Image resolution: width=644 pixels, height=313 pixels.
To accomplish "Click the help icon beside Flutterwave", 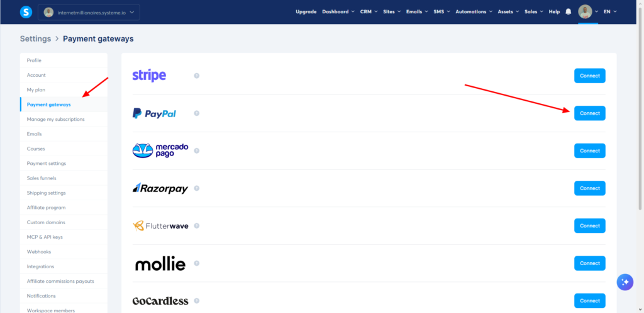I will point(197,225).
